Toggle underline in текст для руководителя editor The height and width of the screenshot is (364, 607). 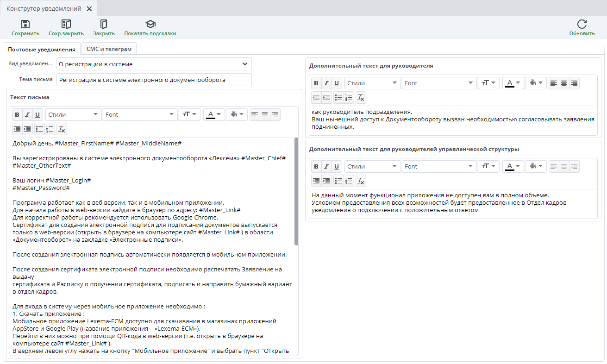337,83
